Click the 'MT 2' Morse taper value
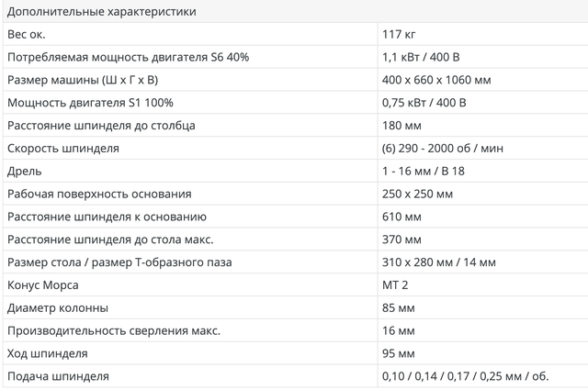This screenshot has width=588, height=390. (x=395, y=285)
